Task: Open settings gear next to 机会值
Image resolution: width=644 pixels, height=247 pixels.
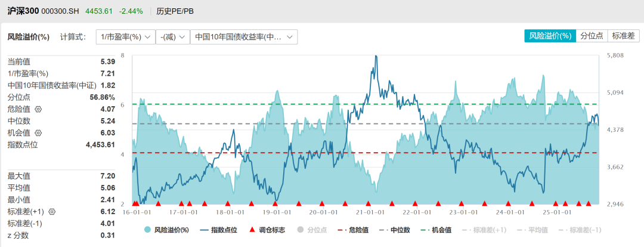Action: [39, 133]
